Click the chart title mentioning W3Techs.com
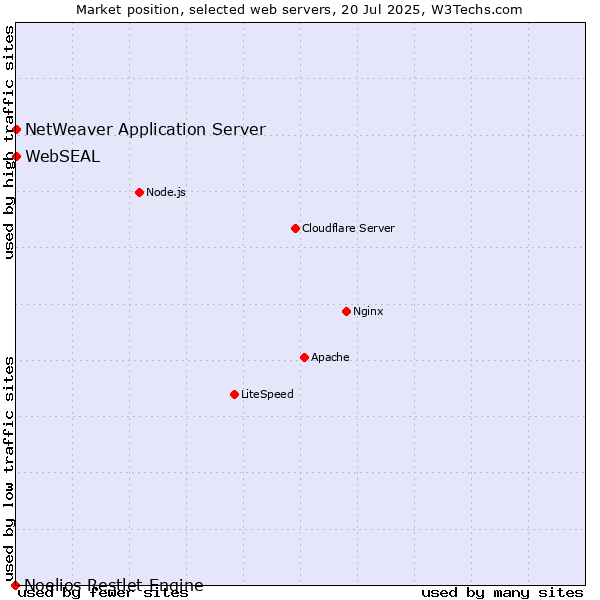 tap(299, 10)
